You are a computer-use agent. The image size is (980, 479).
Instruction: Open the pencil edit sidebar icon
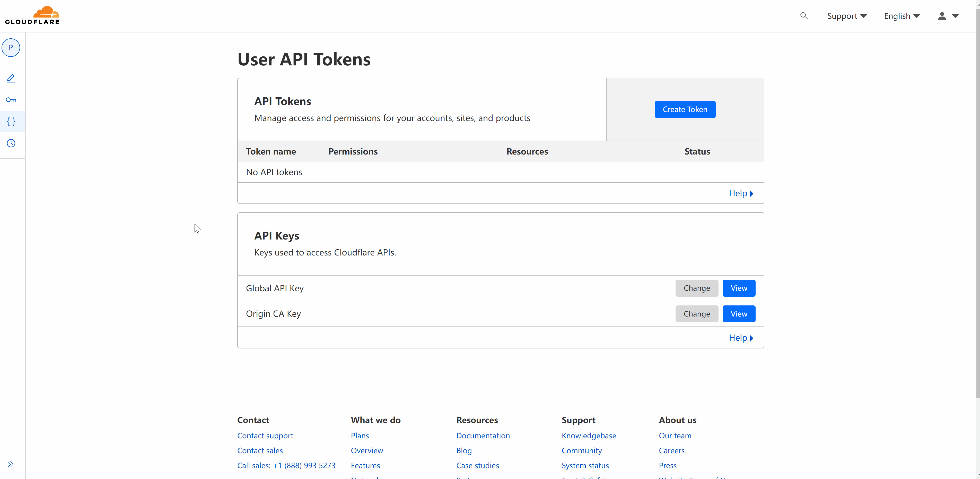(x=11, y=79)
